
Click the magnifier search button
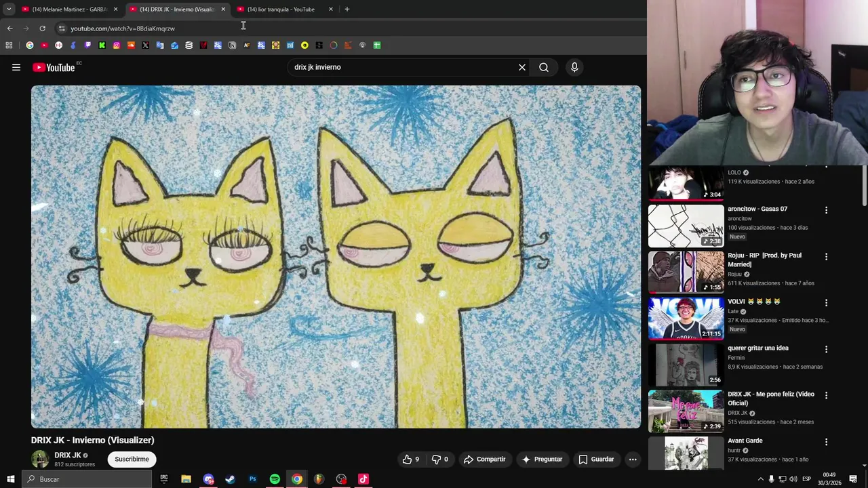click(544, 67)
